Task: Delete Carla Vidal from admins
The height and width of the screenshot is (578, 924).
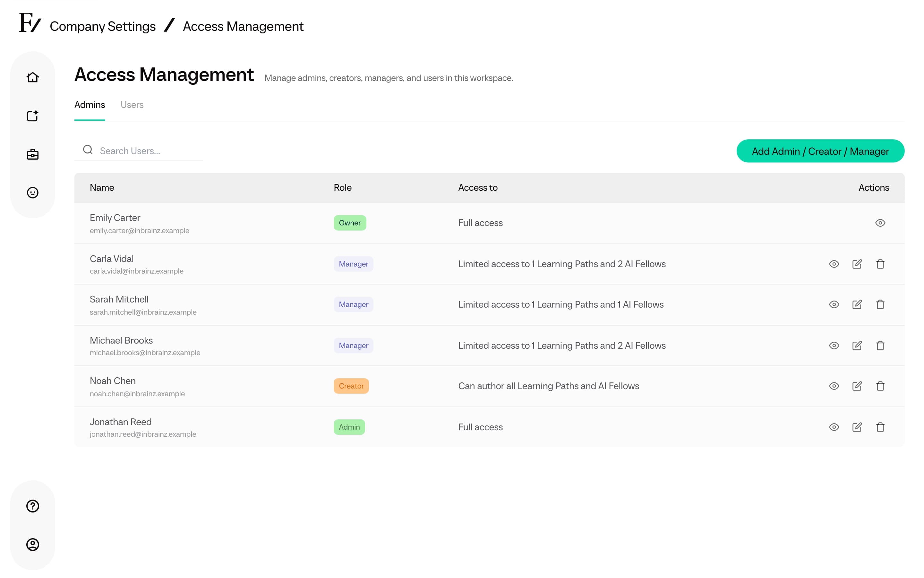Action: pyautogui.click(x=880, y=264)
